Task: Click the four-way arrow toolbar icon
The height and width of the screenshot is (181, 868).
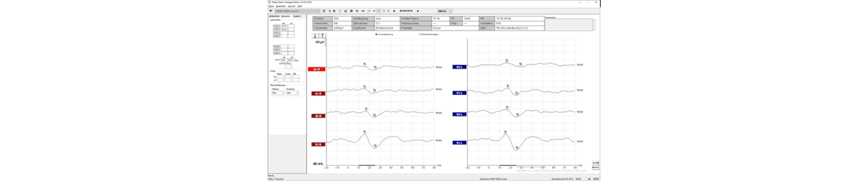Action: coord(330,11)
